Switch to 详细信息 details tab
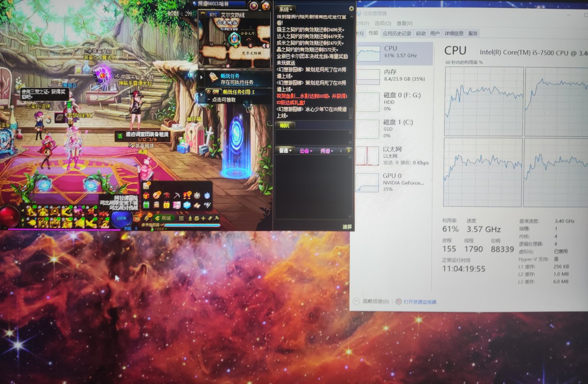The image size is (588, 384). pyautogui.click(x=454, y=34)
